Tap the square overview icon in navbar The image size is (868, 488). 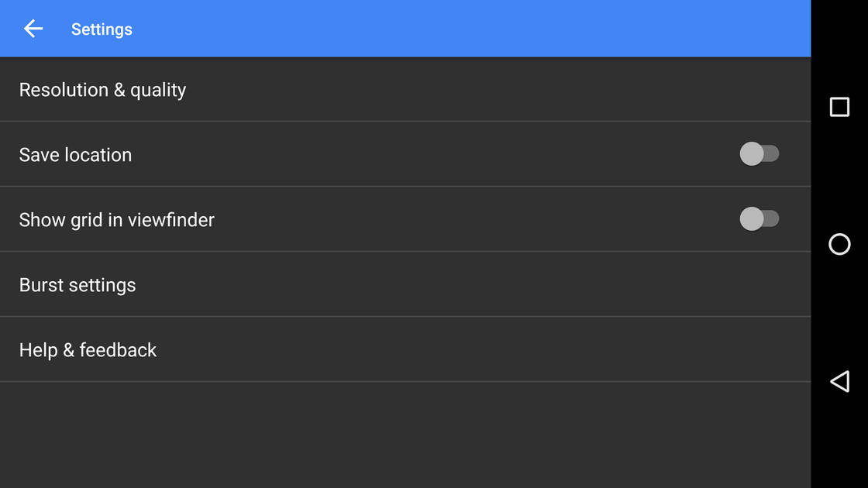click(839, 107)
